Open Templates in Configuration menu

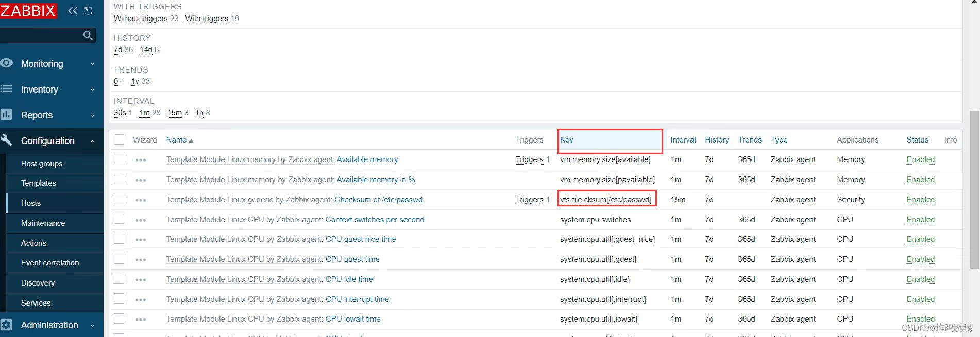39,183
